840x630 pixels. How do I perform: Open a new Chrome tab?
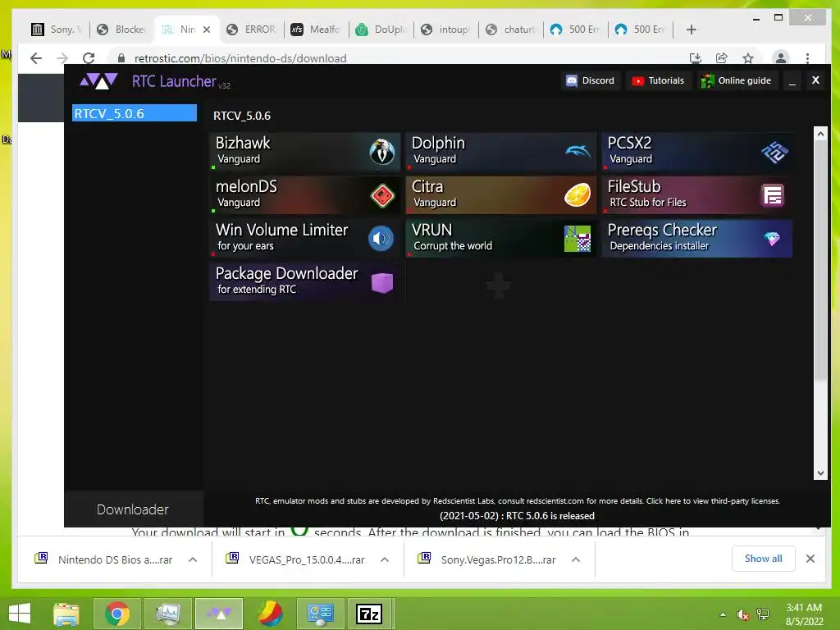692,30
